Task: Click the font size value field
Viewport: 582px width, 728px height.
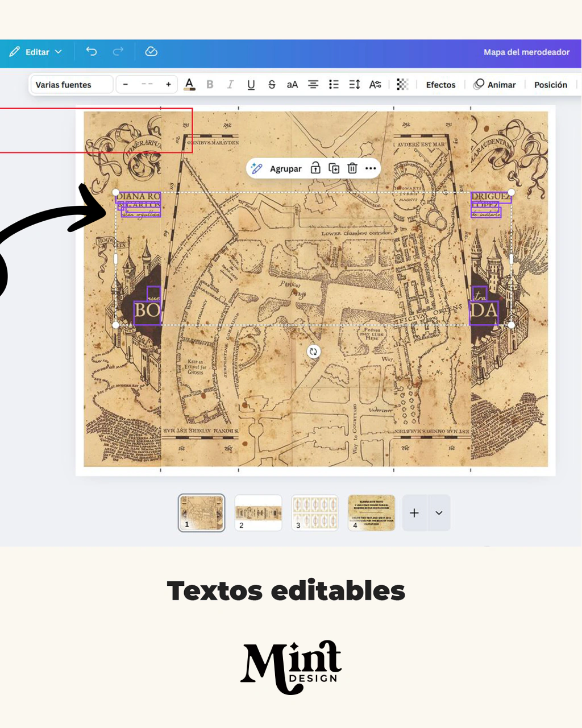Action: tap(147, 85)
